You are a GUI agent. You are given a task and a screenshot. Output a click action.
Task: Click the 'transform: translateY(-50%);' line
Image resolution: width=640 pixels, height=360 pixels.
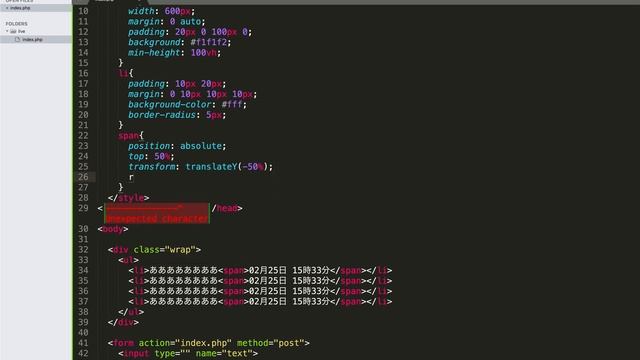pos(200,167)
